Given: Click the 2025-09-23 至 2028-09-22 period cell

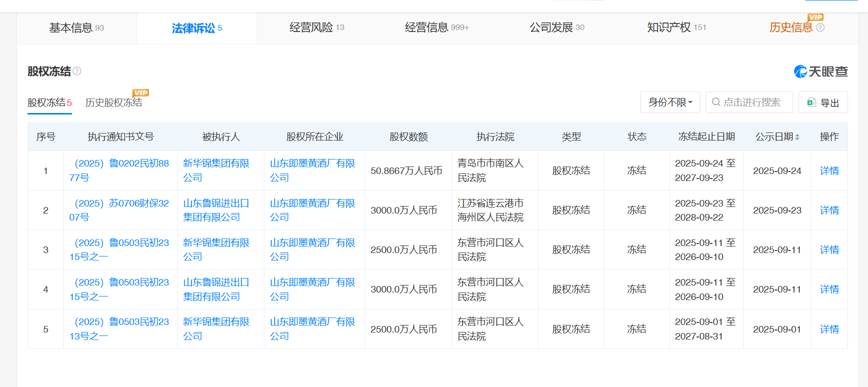Looking at the screenshot, I should coord(706,210).
